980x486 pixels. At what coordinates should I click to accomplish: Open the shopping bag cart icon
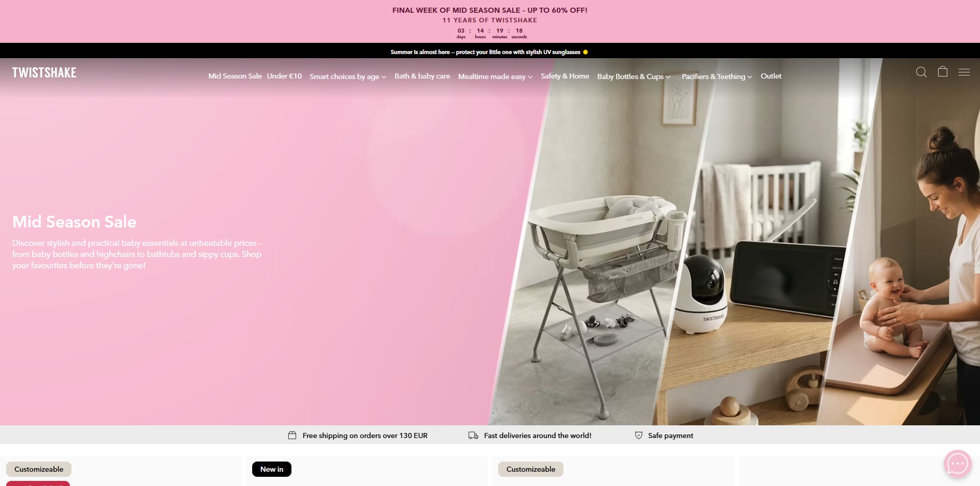pos(943,71)
